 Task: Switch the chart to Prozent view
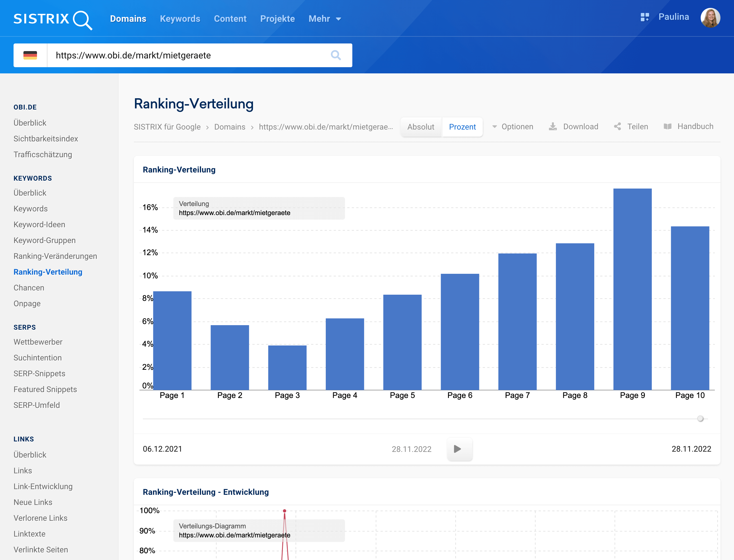tap(462, 127)
